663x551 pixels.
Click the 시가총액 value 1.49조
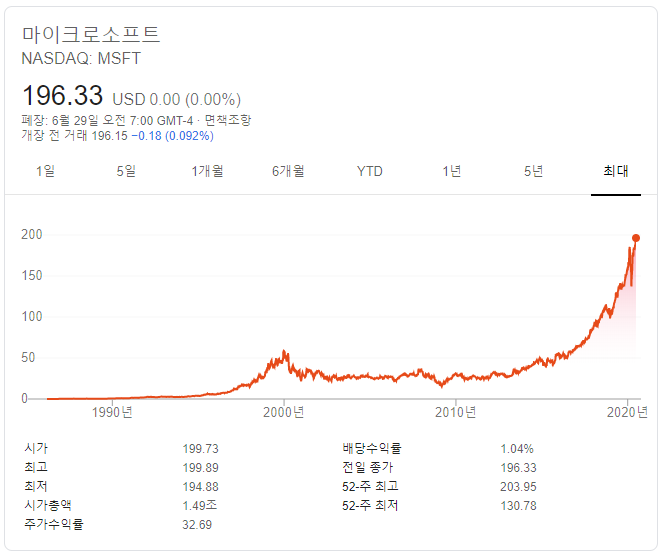pyautogui.click(x=200, y=506)
